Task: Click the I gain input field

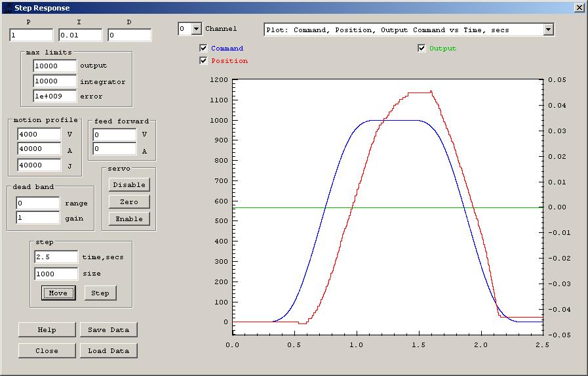Action: 80,35
